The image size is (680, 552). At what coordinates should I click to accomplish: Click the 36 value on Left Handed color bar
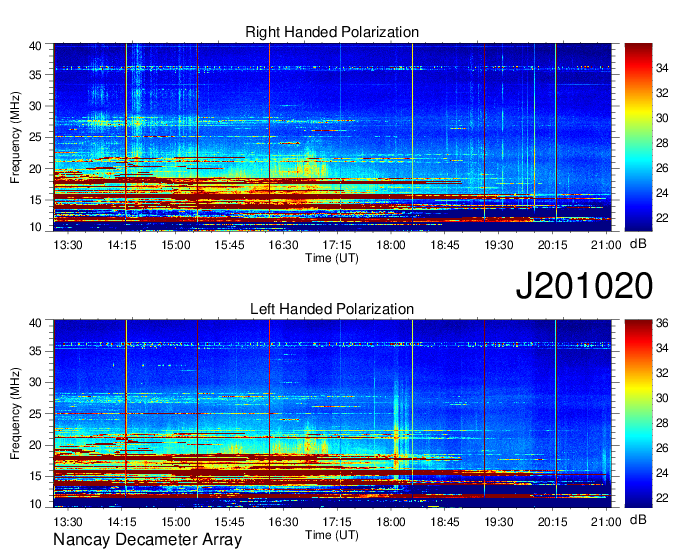(x=662, y=323)
